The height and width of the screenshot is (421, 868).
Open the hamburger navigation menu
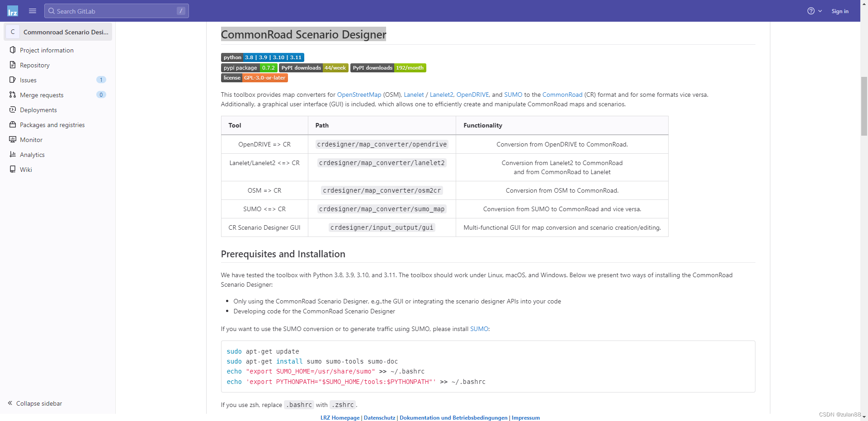click(32, 11)
